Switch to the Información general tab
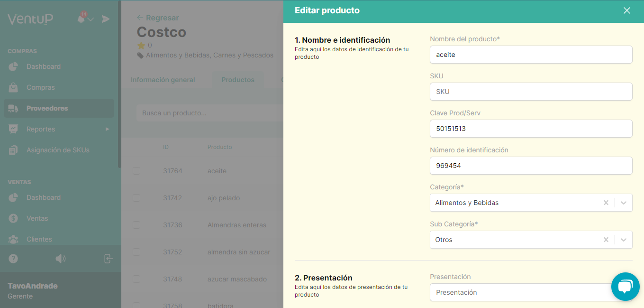Image resolution: width=644 pixels, height=308 pixels. point(163,80)
